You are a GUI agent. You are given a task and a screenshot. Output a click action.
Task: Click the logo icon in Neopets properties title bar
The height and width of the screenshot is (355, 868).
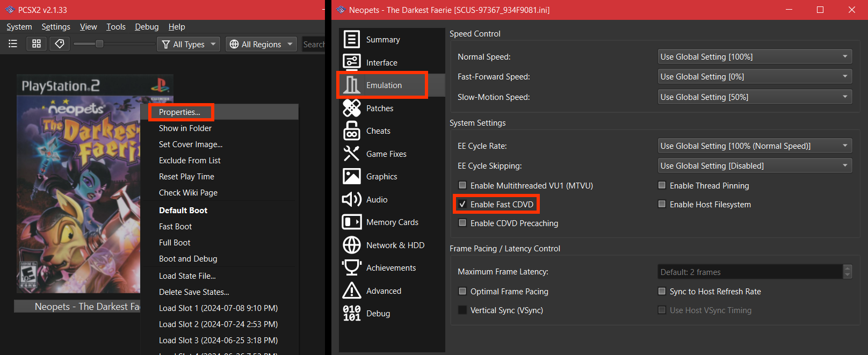point(341,10)
